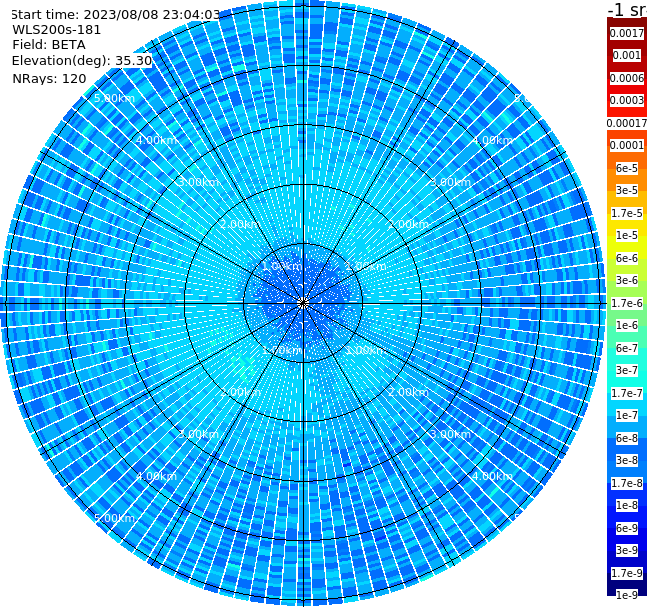Click the NRays: 120 label
This screenshot has height=607, width=647.
(x=49, y=78)
